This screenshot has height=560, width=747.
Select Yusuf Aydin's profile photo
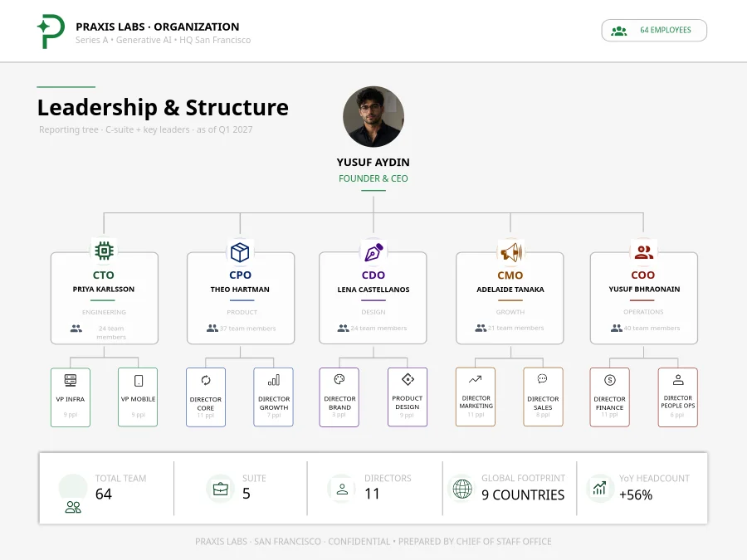click(x=373, y=117)
